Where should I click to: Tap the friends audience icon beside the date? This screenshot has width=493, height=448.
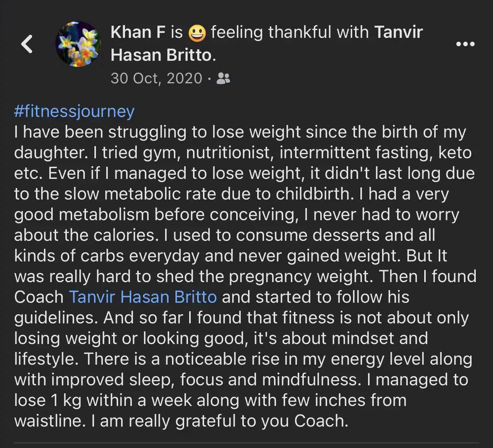(x=223, y=78)
